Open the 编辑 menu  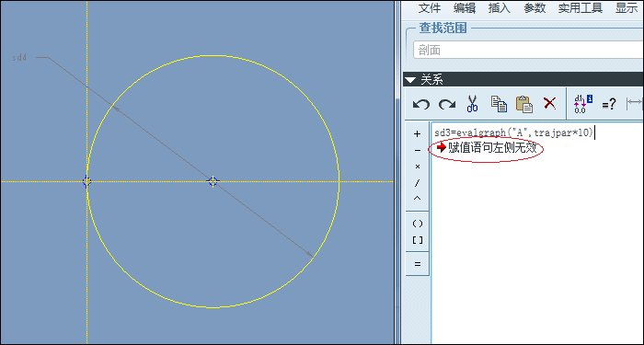pos(464,8)
